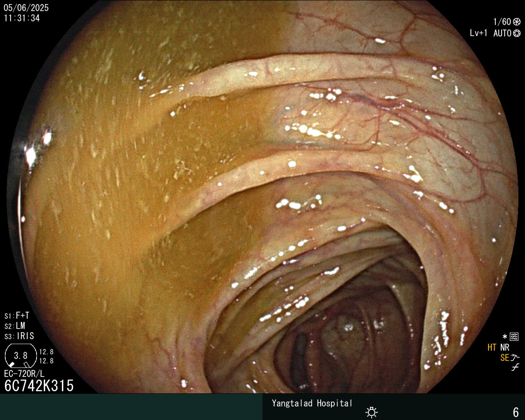Click the upper 12.8 diameter value

46,352
